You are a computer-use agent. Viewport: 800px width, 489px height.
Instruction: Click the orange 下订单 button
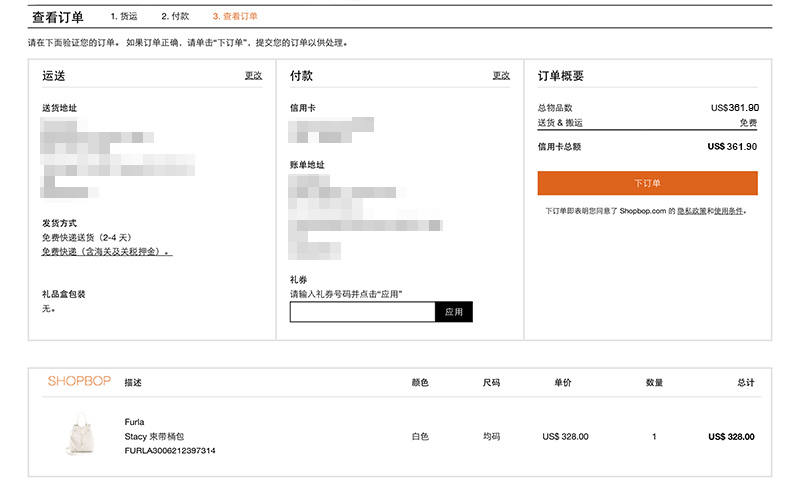point(647,183)
